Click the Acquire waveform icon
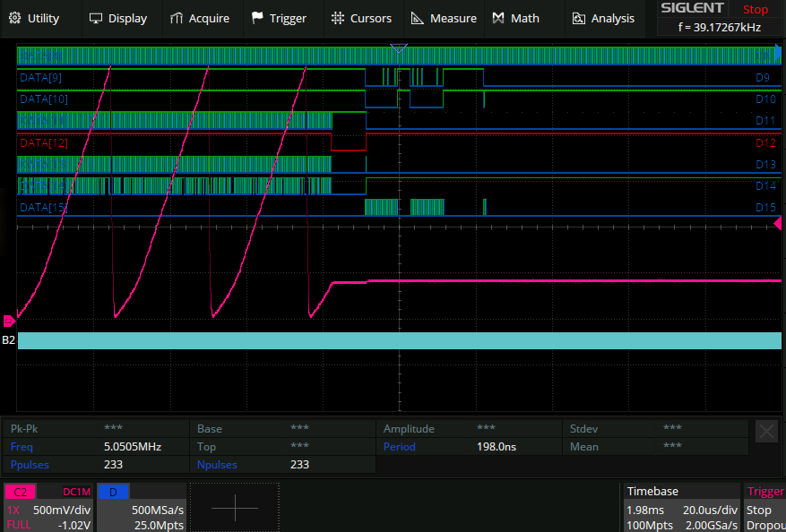The height and width of the screenshot is (532, 786). (177, 18)
